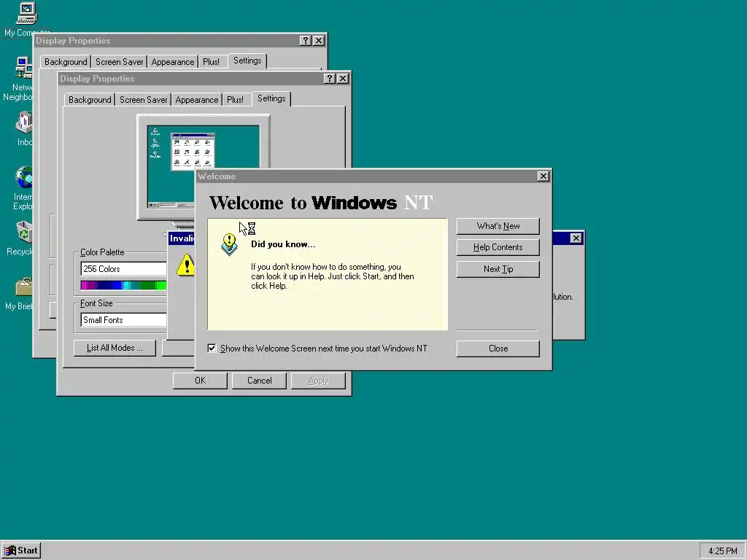Uncheck Show this Welcome Screen next time
Image resolution: width=747 pixels, height=560 pixels.
coord(212,348)
